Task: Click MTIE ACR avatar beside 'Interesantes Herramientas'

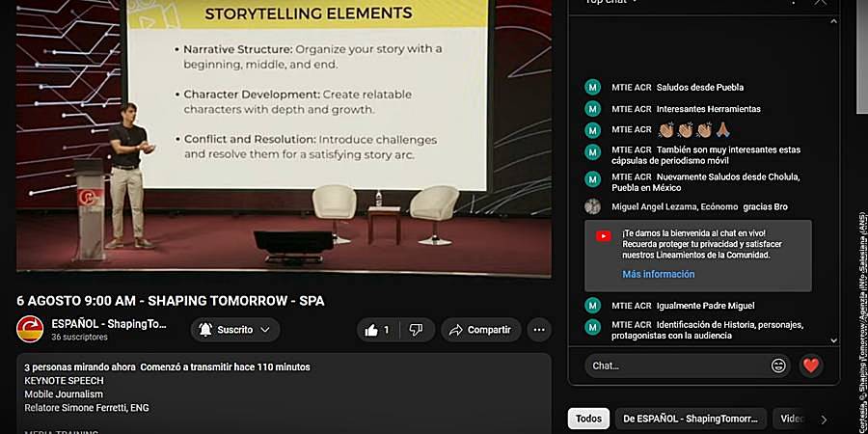Action: [592, 109]
